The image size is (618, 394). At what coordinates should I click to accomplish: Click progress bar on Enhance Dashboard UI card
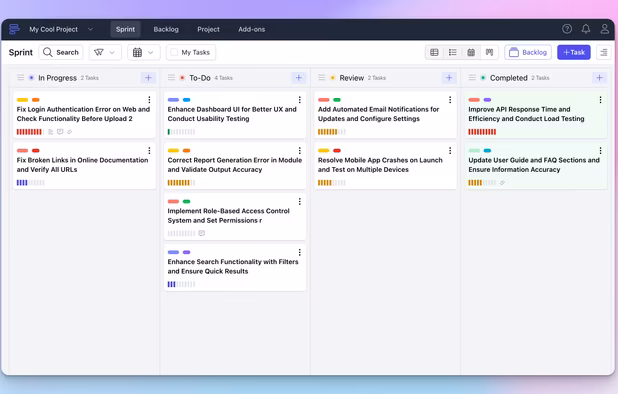click(x=181, y=132)
